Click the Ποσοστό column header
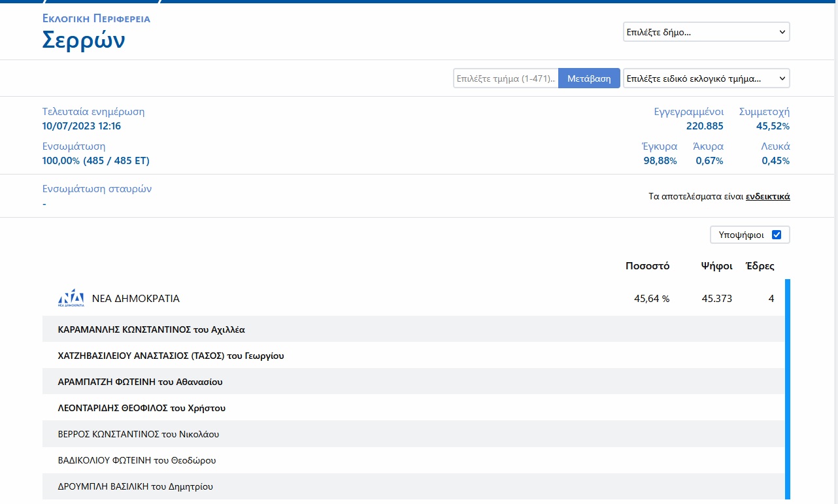This screenshot has width=838, height=504. 647,266
